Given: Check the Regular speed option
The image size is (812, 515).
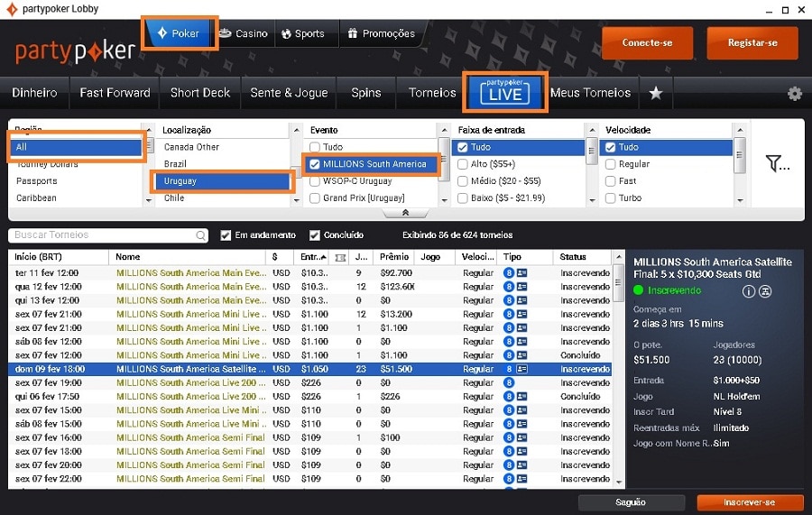Looking at the screenshot, I should point(611,164).
